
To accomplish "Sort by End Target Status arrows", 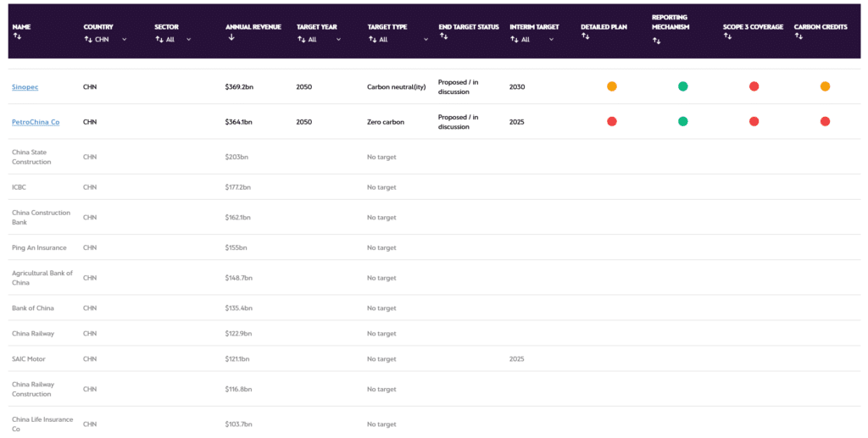I will (x=442, y=36).
